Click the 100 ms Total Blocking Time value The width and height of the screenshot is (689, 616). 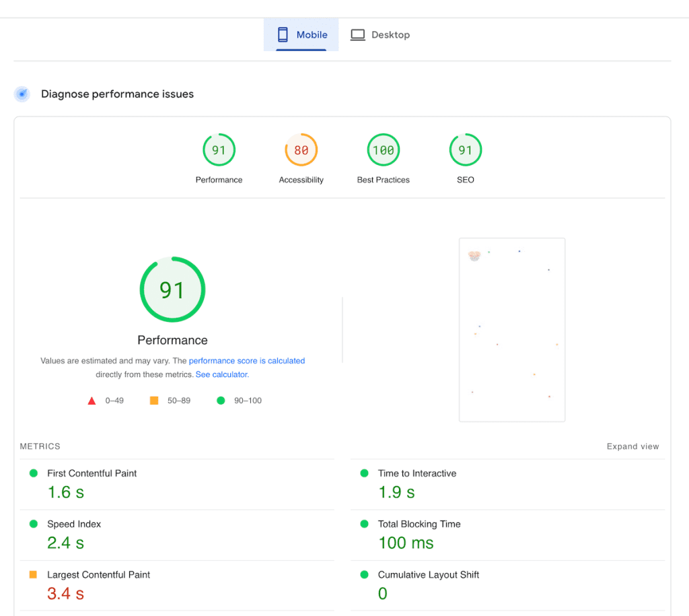[x=406, y=543]
